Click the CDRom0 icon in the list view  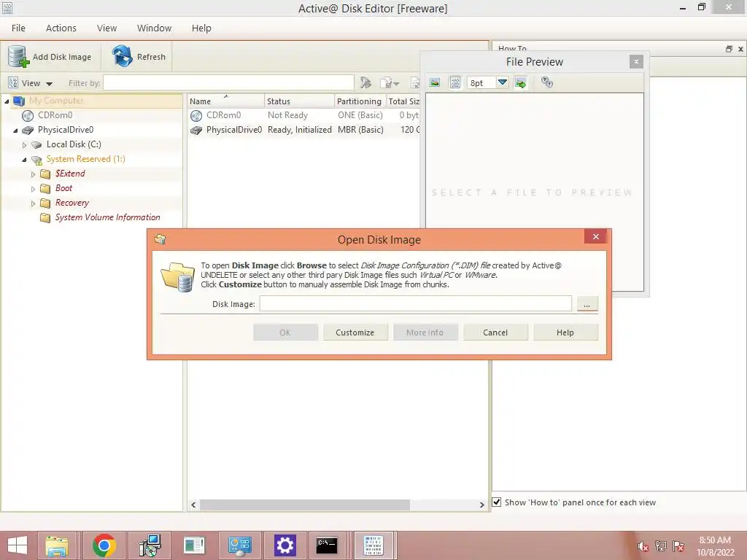coord(196,115)
